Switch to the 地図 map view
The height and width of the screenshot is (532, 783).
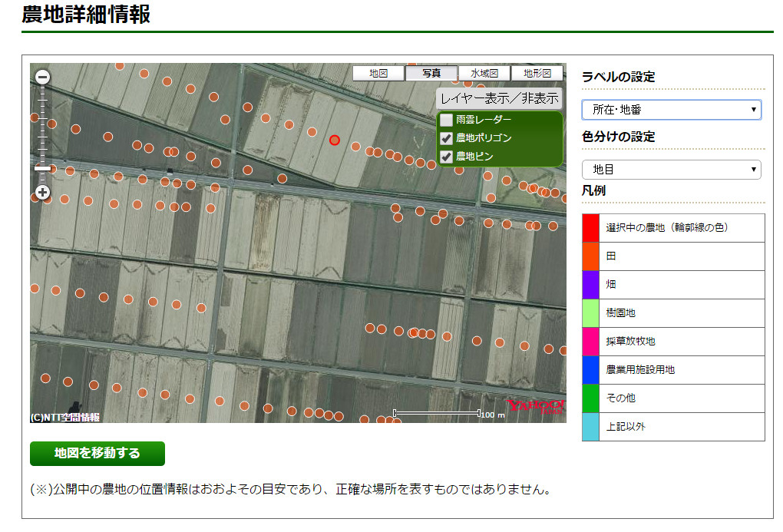tap(378, 72)
